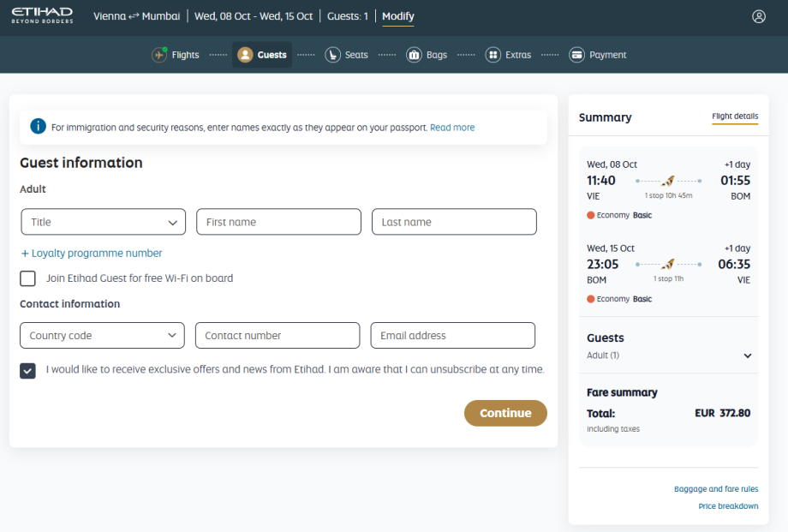This screenshot has height=532, width=788.
Task: Click the First name input field
Action: click(x=278, y=222)
